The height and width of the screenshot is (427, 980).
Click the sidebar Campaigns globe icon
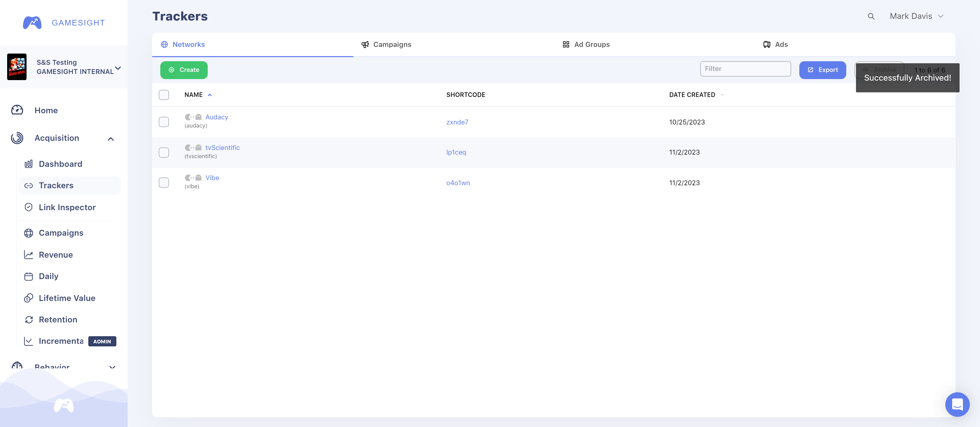click(x=29, y=233)
